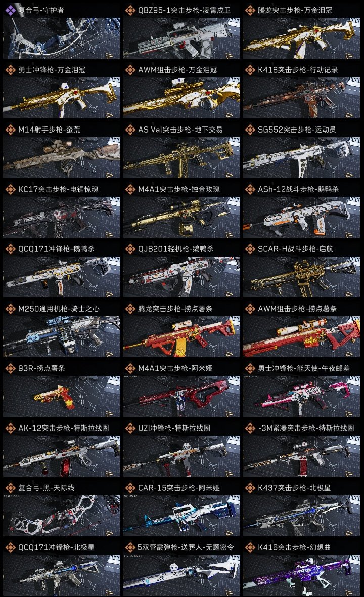Click the rarity icon beside K416突击步枪-行动记录
364x597 pixels.
(250, 70)
